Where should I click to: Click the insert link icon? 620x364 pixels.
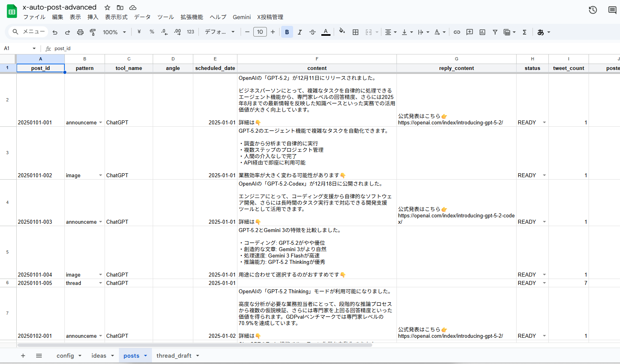click(457, 32)
